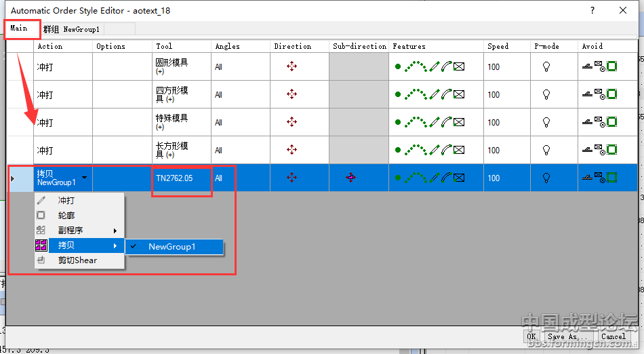Choose 冲打 from the action menu
The height and width of the screenshot is (354, 644).
[66, 201]
